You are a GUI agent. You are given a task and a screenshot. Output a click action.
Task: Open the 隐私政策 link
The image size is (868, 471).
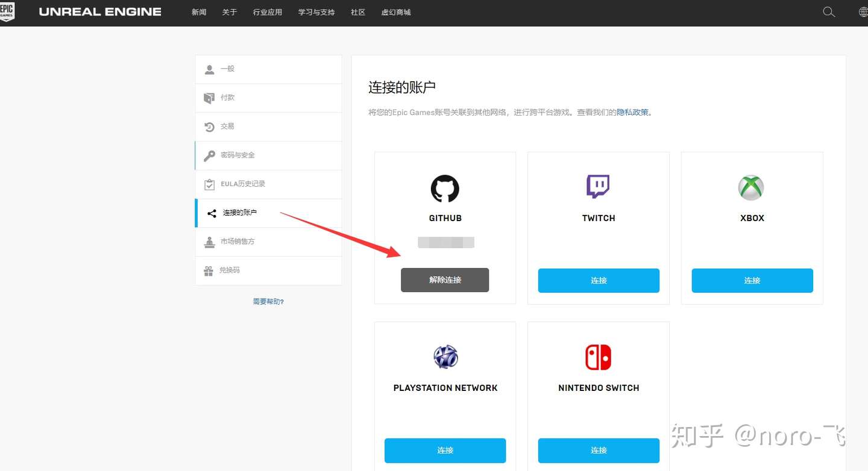point(632,113)
